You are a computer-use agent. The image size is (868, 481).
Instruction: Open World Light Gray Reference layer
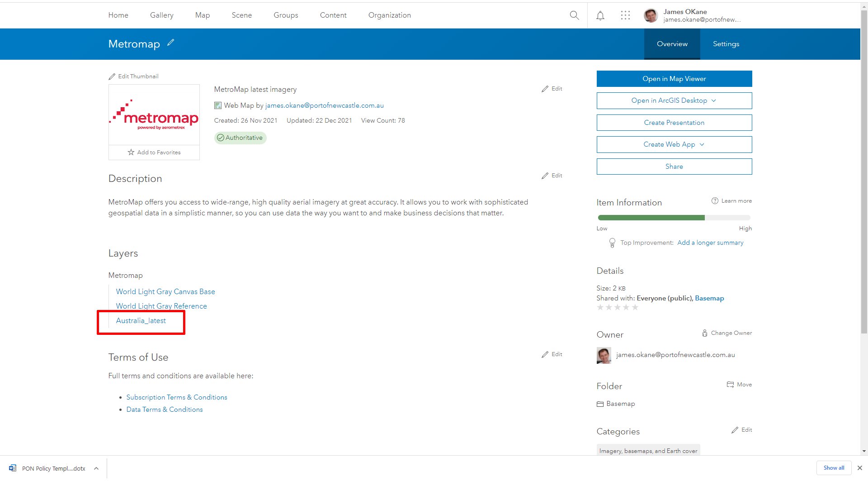pyautogui.click(x=161, y=306)
